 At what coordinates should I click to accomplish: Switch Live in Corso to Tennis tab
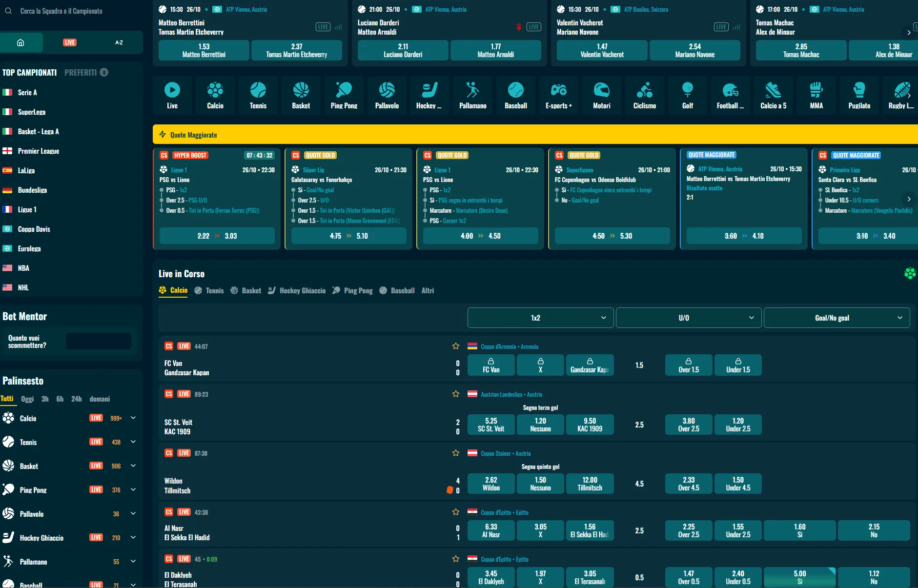pos(209,290)
